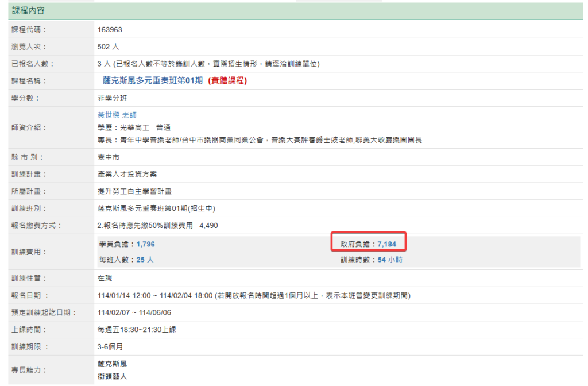Click the 課程代碼 row label
Viewport: 588px width, 386px height.
click(x=29, y=30)
